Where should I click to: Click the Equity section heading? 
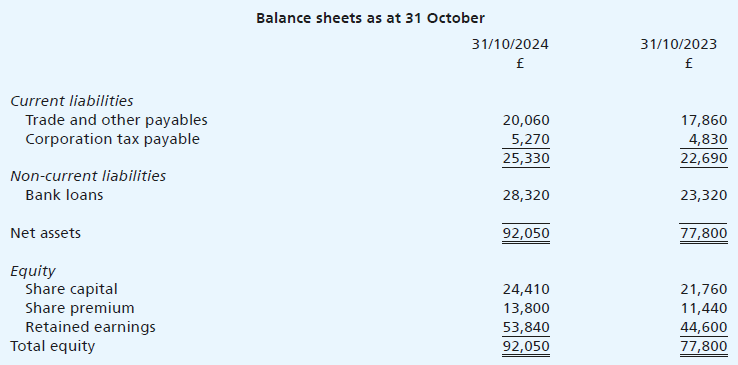point(32,271)
